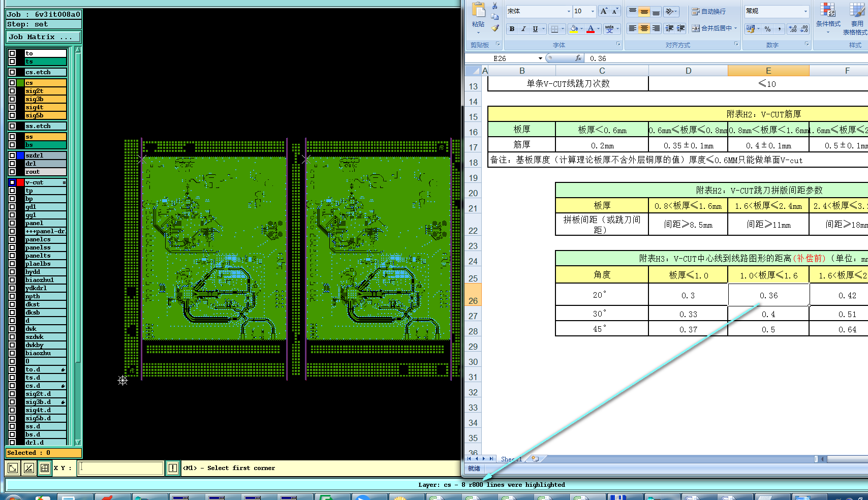Screen dimensions: 868x500
Task: Set Bottom Align for cell
Action: [x=656, y=11]
